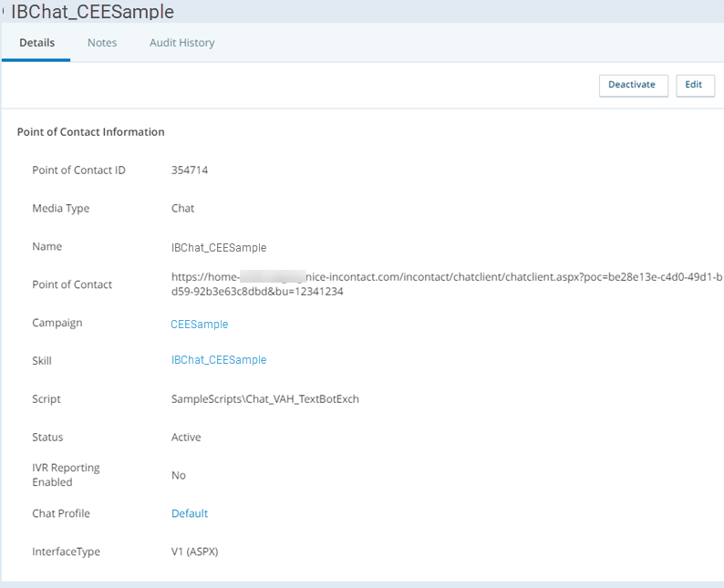
Task: Click the Status field label
Action: coord(47,437)
